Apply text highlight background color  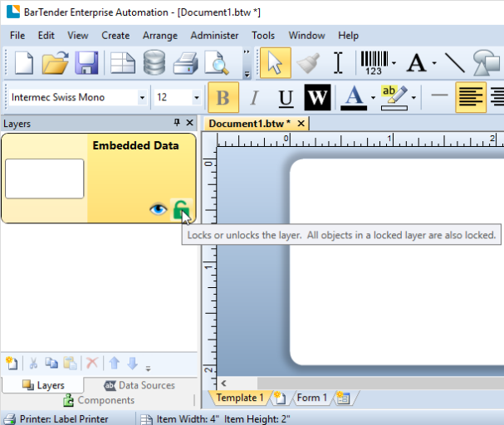[x=394, y=98]
